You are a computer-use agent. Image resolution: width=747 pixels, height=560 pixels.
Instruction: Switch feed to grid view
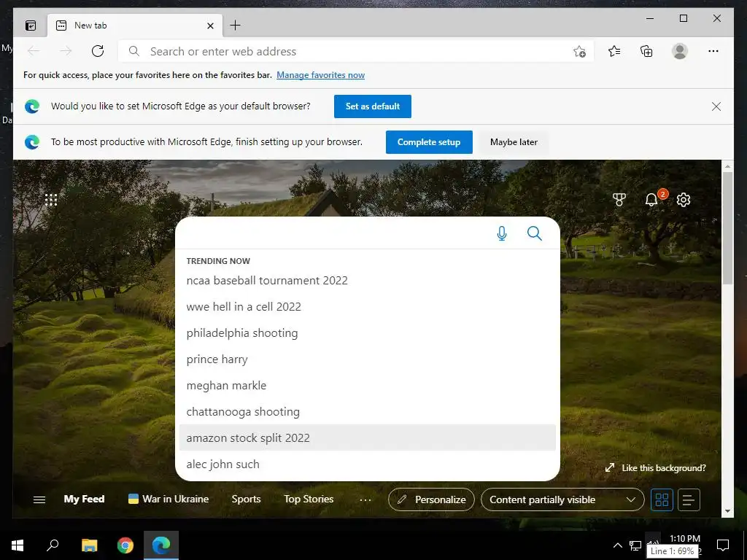662,499
